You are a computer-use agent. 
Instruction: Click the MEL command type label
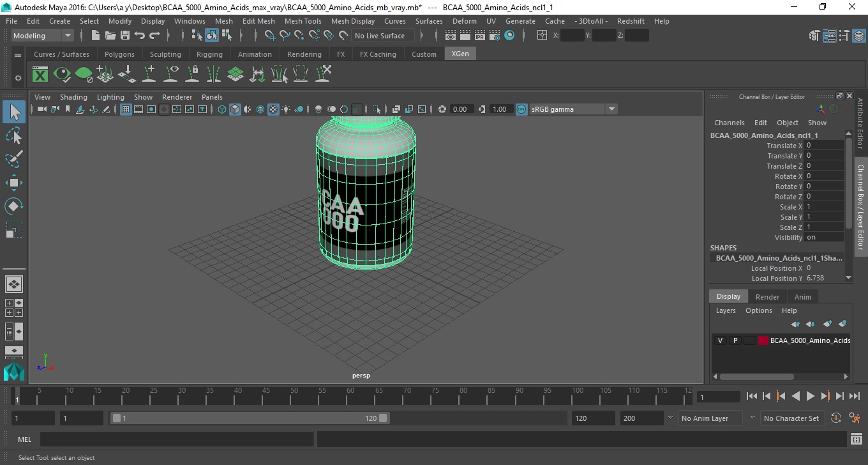pos(24,439)
